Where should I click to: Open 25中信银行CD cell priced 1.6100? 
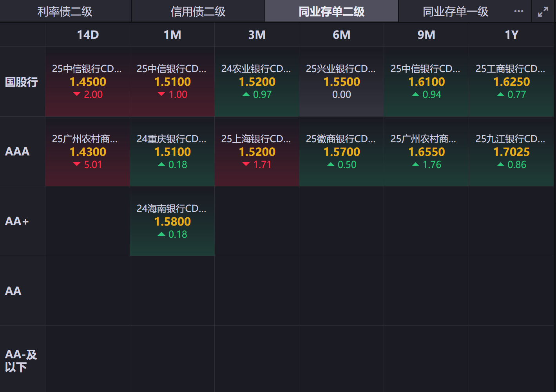click(x=426, y=82)
